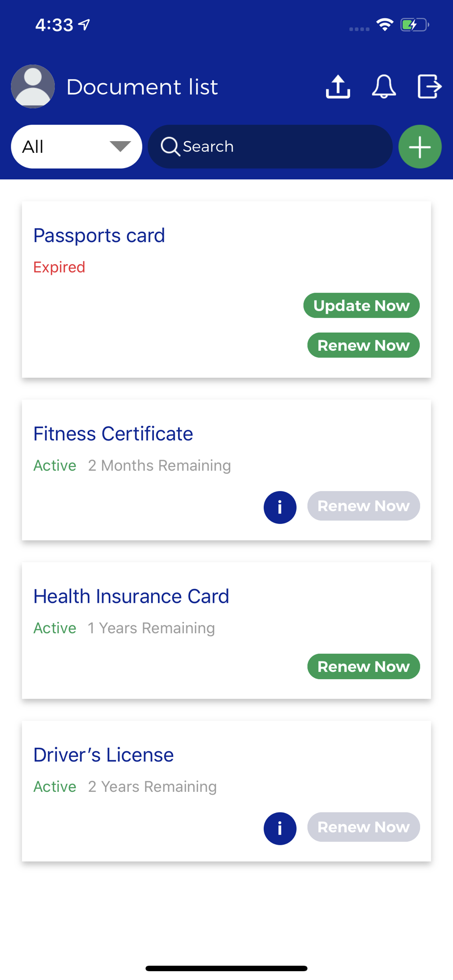The width and height of the screenshot is (453, 980).
Task: Show info for Driver's License
Action: tap(280, 829)
